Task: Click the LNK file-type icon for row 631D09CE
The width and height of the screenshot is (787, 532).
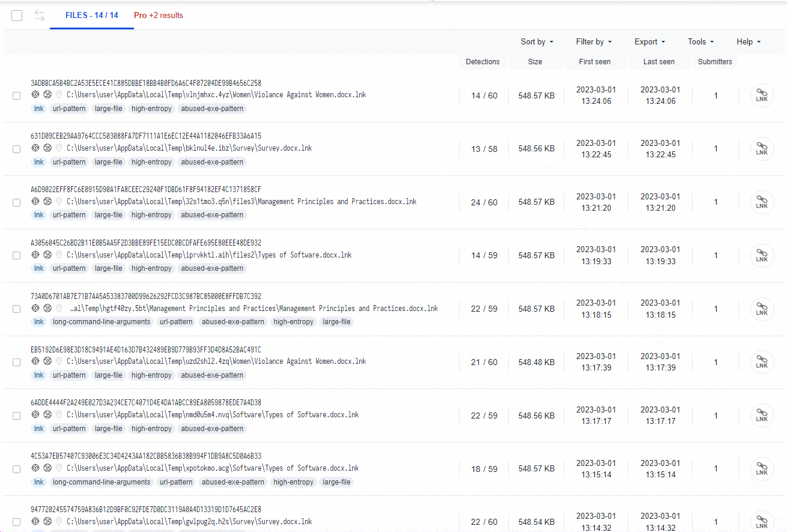Action: 762,149
